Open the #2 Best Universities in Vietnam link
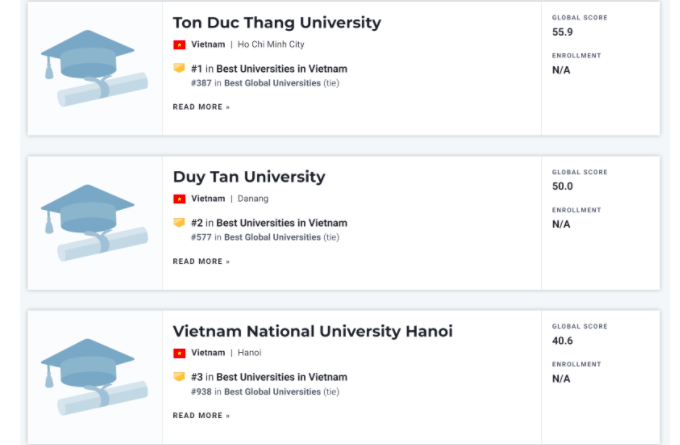This screenshot has height=445, width=680. coord(282,223)
